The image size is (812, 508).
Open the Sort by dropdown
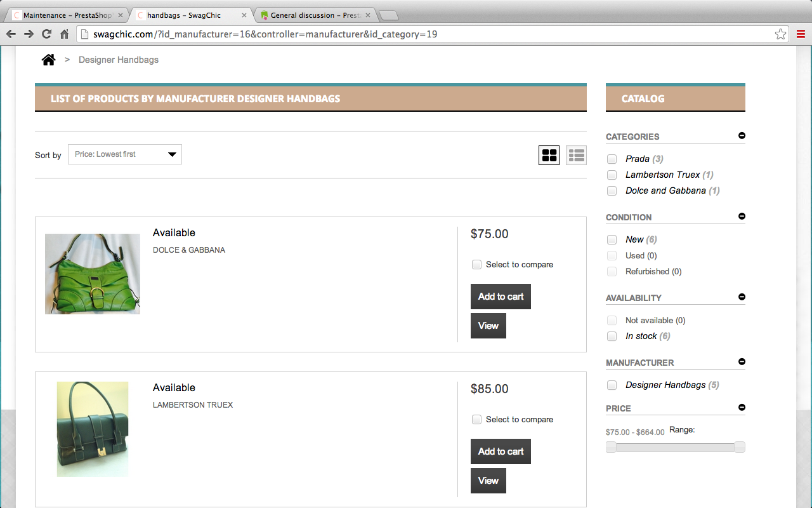click(125, 154)
